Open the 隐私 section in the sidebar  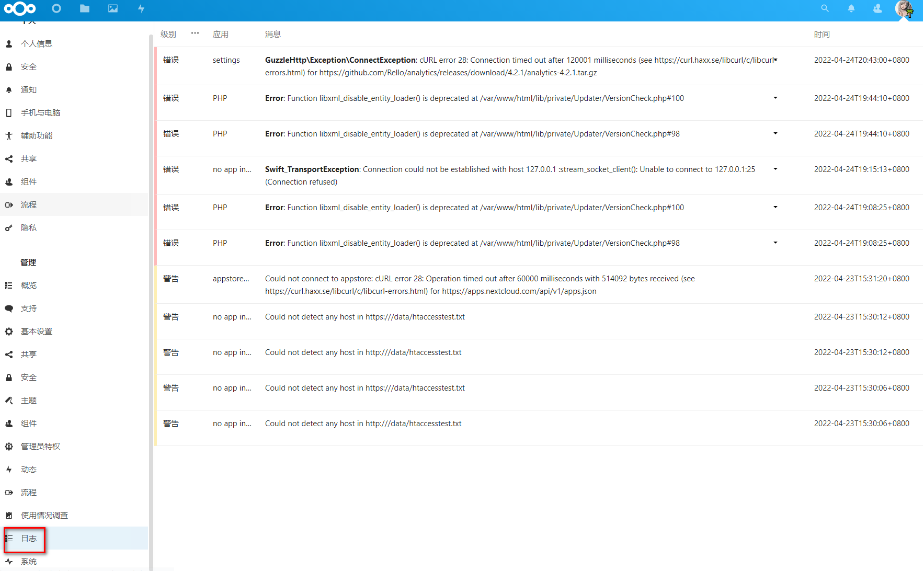(x=29, y=227)
